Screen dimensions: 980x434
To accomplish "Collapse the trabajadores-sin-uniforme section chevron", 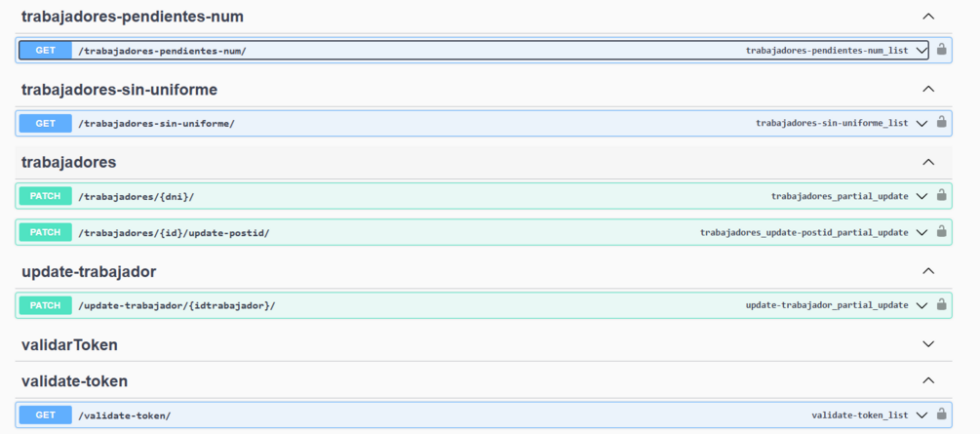I will point(928,90).
